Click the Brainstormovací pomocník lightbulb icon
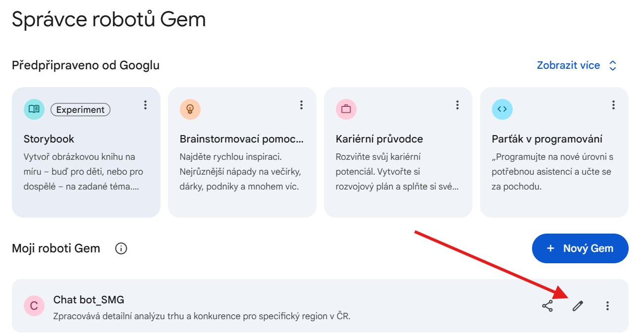Screen dimensions: 644x336 (x=190, y=109)
